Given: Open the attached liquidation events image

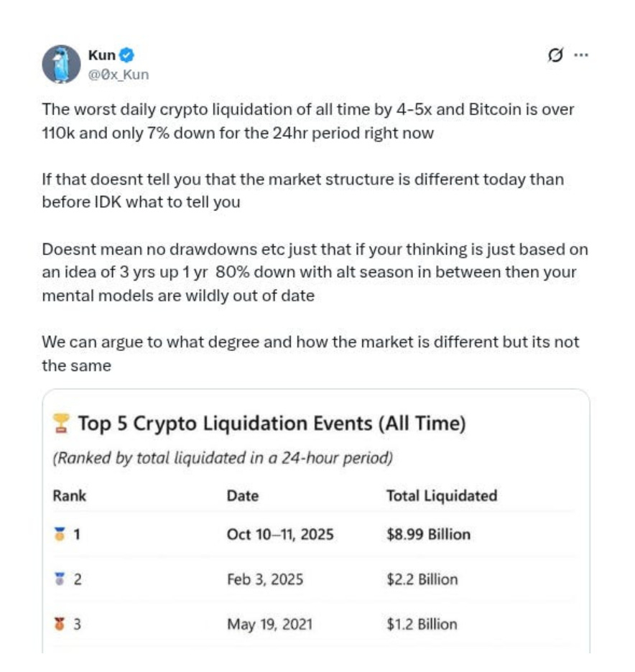Looking at the screenshot, I should (316, 521).
